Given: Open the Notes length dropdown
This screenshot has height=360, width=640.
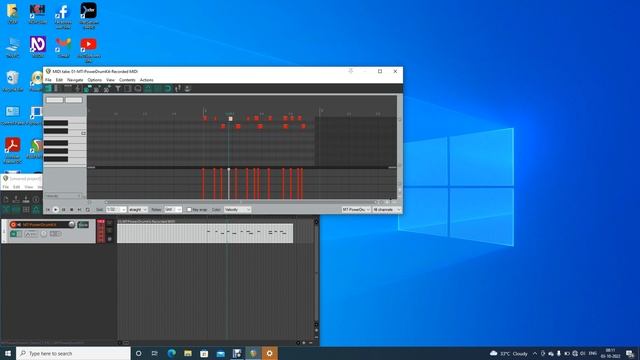Looking at the screenshot, I should click(x=173, y=210).
